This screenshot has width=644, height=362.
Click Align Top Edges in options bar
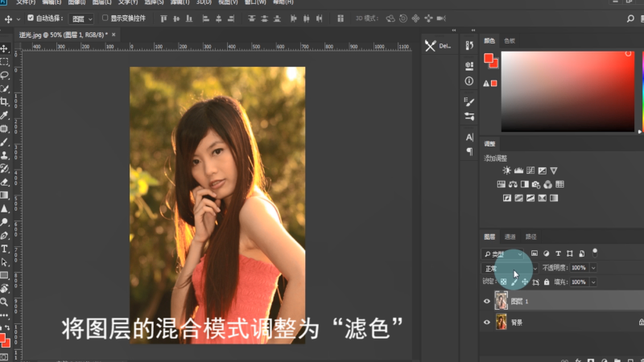163,19
